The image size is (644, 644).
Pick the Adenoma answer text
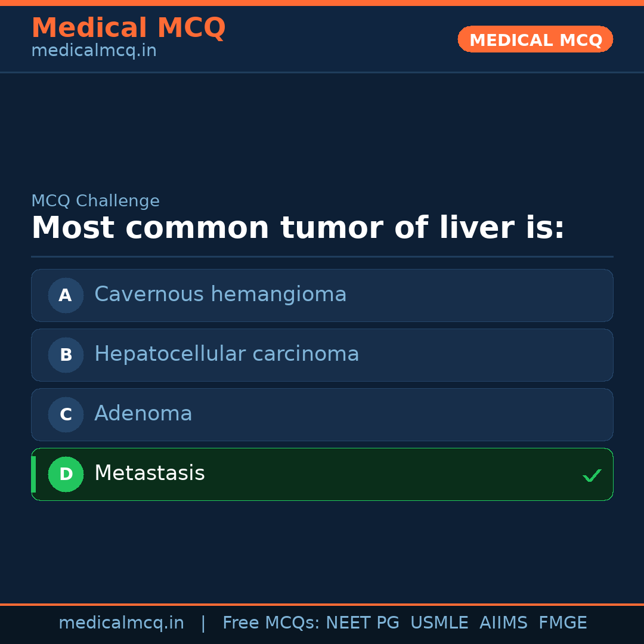[x=143, y=414]
